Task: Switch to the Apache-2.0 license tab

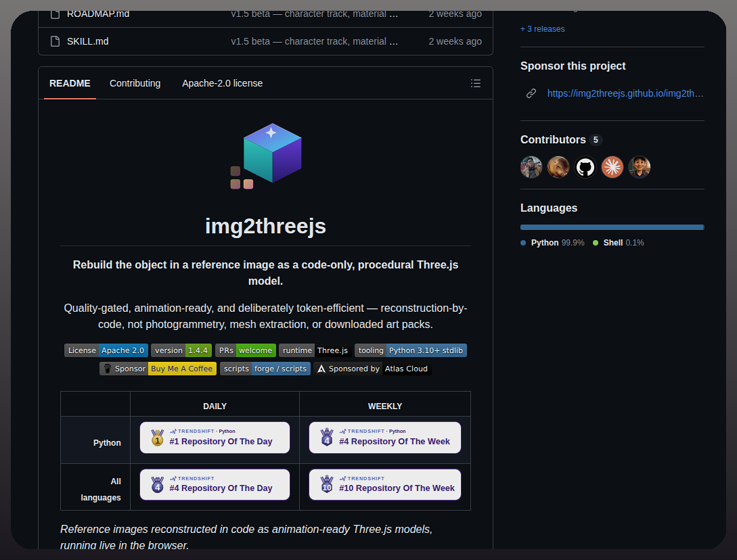Action: point(223,83)
